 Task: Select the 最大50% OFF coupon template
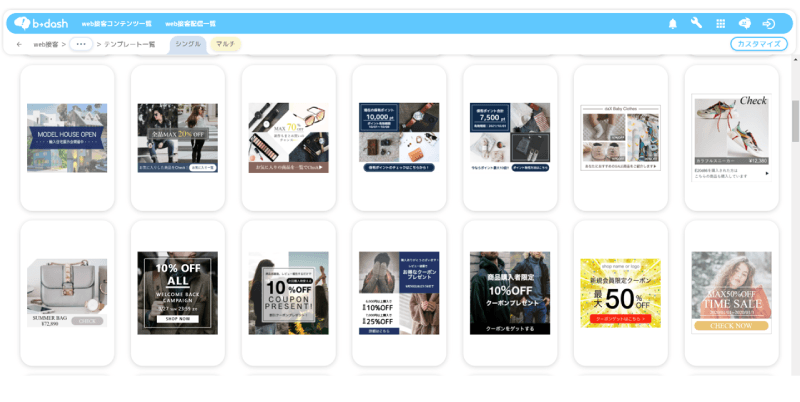620,293
